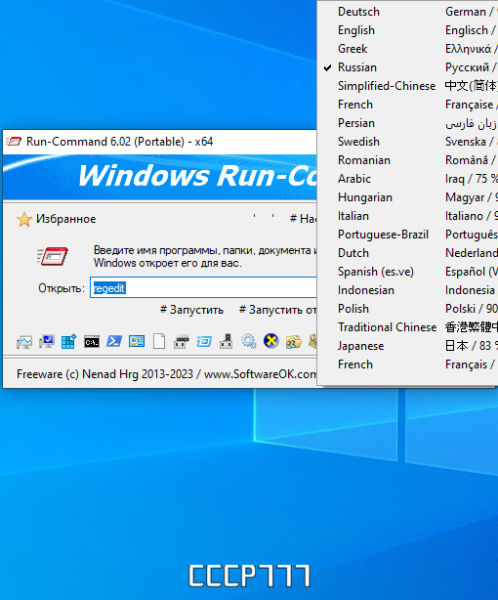Click # Запустить от run-as button
498x600 pixels.
pyautogui.click(x=278, y=310)
